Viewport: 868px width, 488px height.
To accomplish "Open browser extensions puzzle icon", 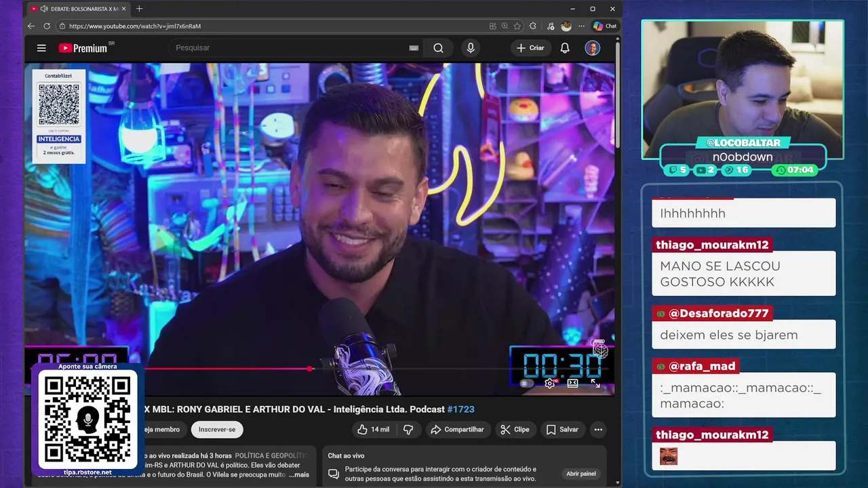I will click(x=533, y=26).
